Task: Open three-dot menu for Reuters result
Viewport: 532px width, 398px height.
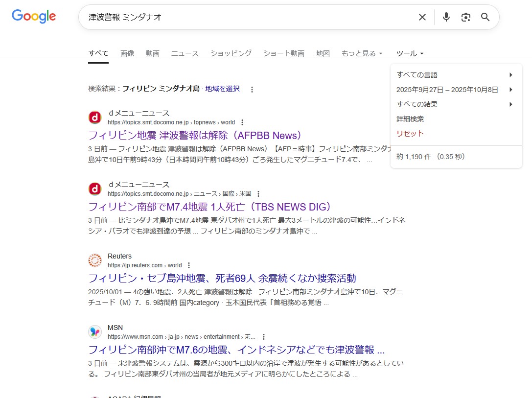Action: coord(189,265)
